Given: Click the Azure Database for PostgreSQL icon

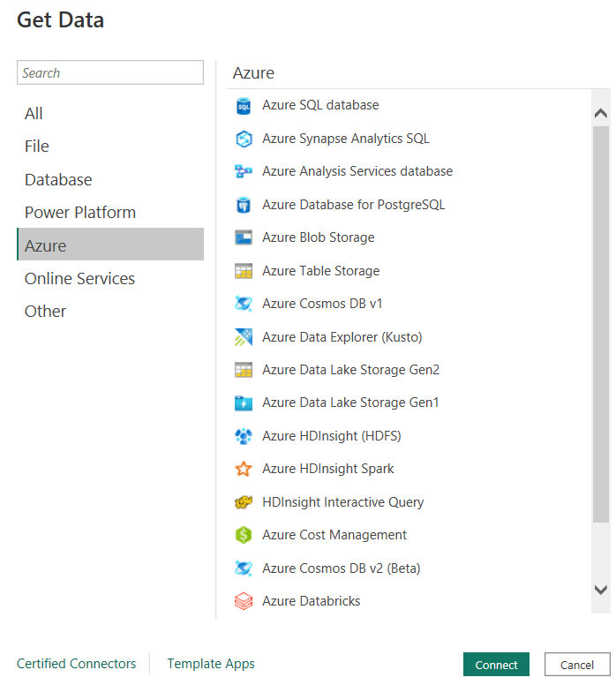Looking at the screenshot, I should point(244,205).
